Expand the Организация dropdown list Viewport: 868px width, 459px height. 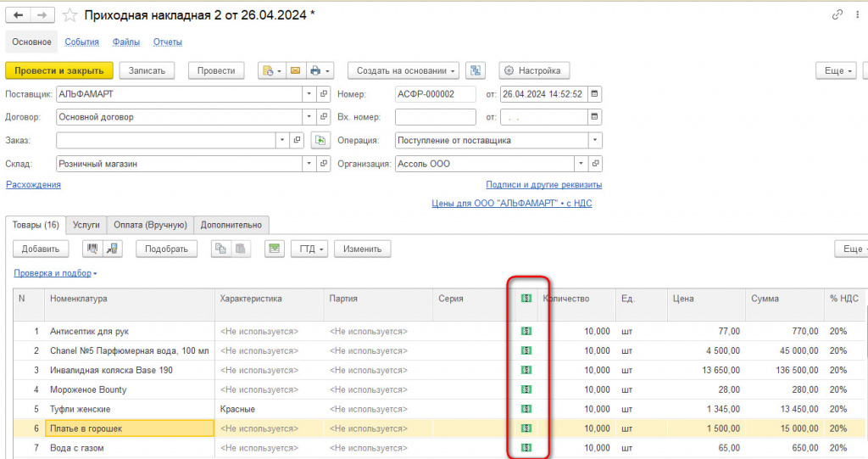tap(581, 164)
